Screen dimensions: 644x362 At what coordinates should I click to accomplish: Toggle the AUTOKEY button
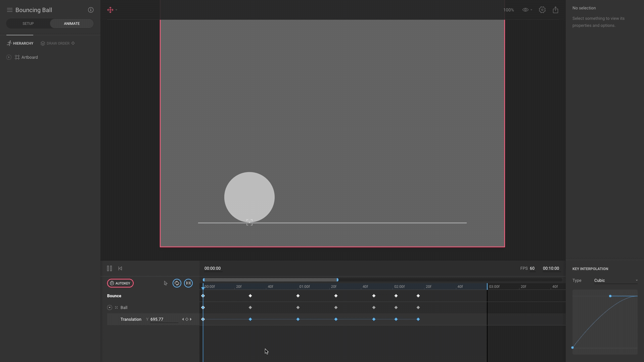click(120, 283)
